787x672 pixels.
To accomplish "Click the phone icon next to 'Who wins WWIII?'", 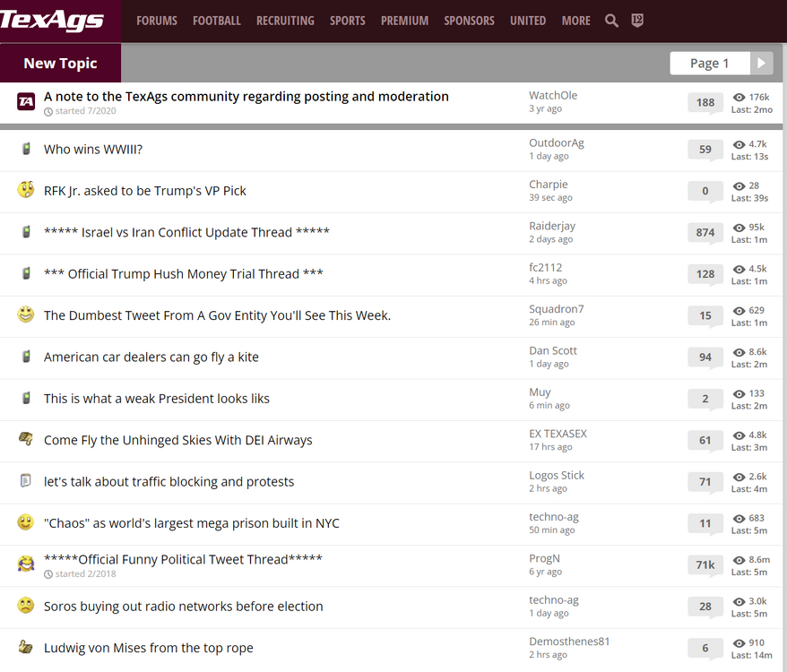I will tap(26, 149).
